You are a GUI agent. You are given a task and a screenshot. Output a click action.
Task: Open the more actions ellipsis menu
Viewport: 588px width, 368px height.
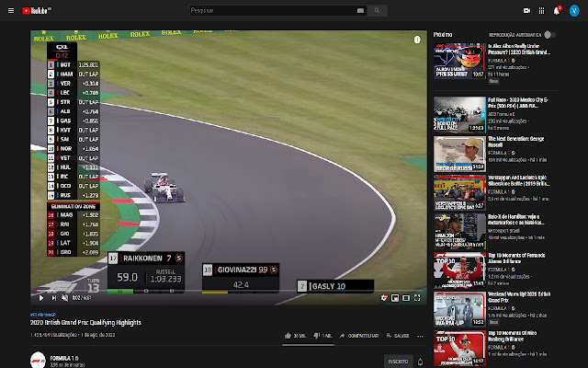(x=420, y=336)
